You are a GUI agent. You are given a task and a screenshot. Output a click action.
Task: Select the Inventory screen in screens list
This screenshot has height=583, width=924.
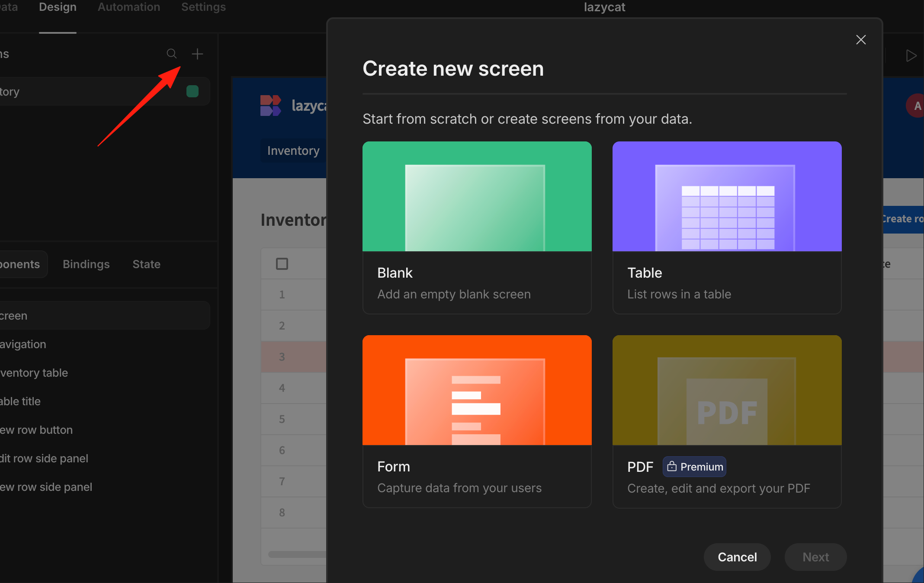105,91
